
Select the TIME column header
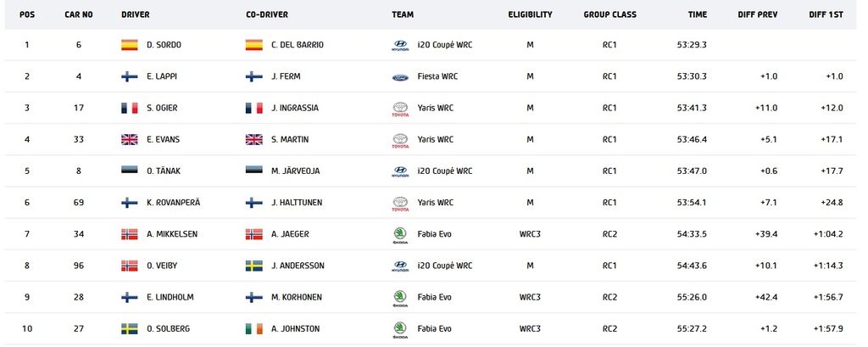click(697, 15)
